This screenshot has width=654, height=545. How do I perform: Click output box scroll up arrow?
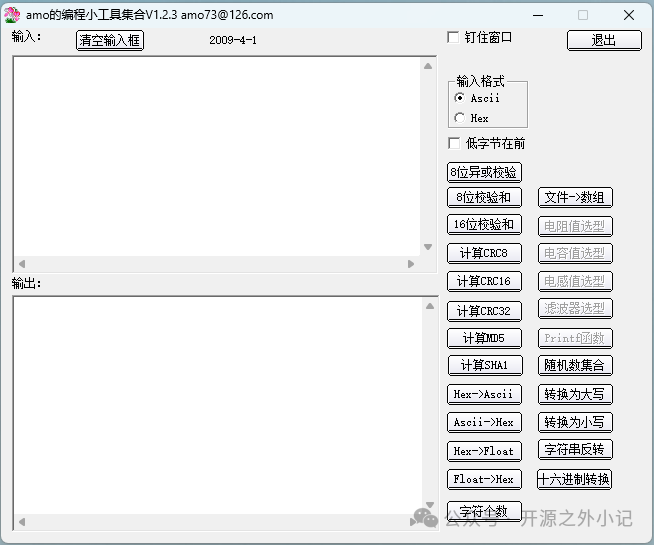point(430,306)
